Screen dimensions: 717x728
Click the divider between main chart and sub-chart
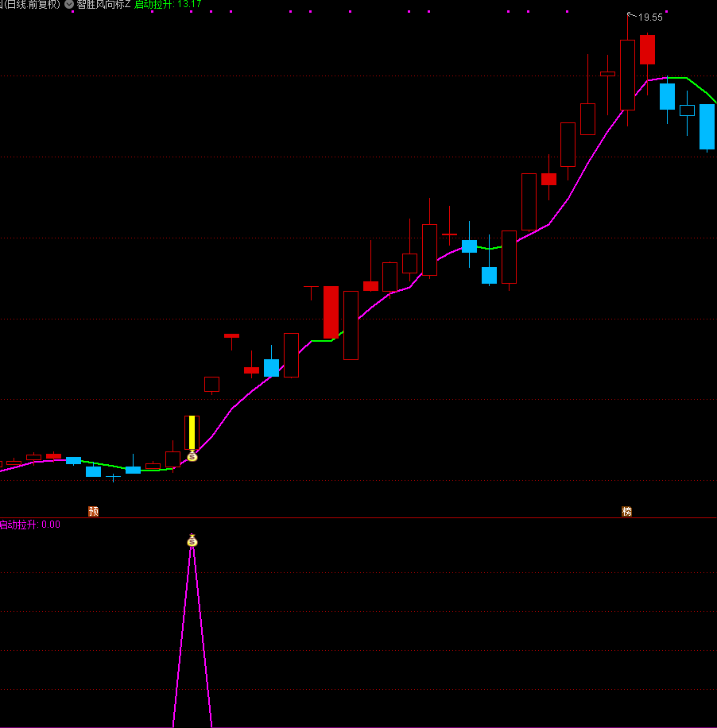pyautogui.click(x=358, y=517)
